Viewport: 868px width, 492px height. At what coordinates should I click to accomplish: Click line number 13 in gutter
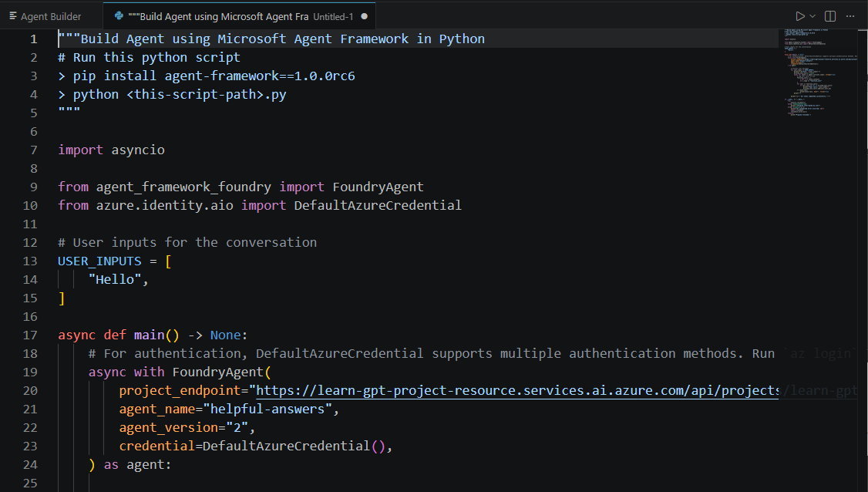click(30, 261)
